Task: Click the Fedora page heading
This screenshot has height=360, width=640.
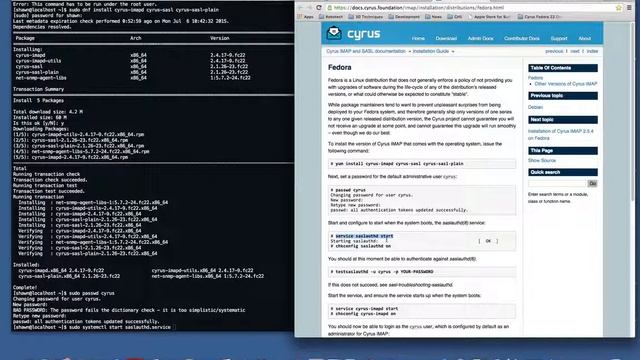Action: point(340,67)
